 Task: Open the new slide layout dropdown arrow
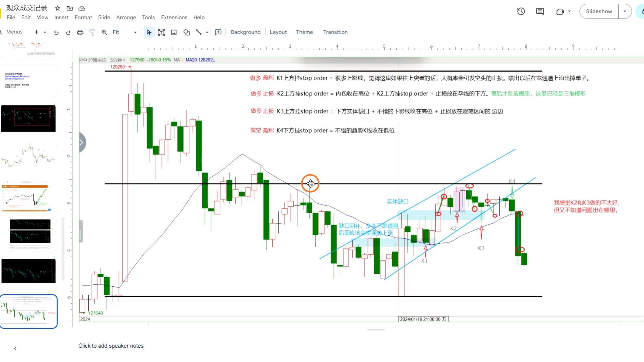[45, 32]
